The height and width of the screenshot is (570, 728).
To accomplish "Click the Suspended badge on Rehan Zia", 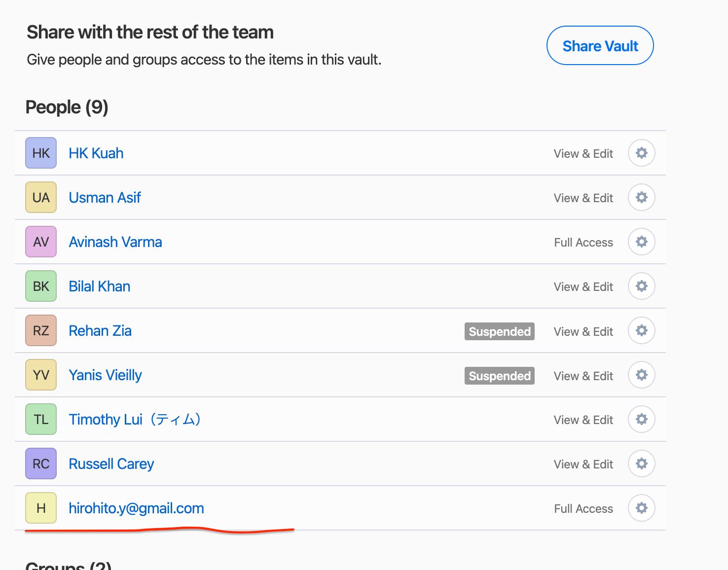I will [x=499, y=331].
